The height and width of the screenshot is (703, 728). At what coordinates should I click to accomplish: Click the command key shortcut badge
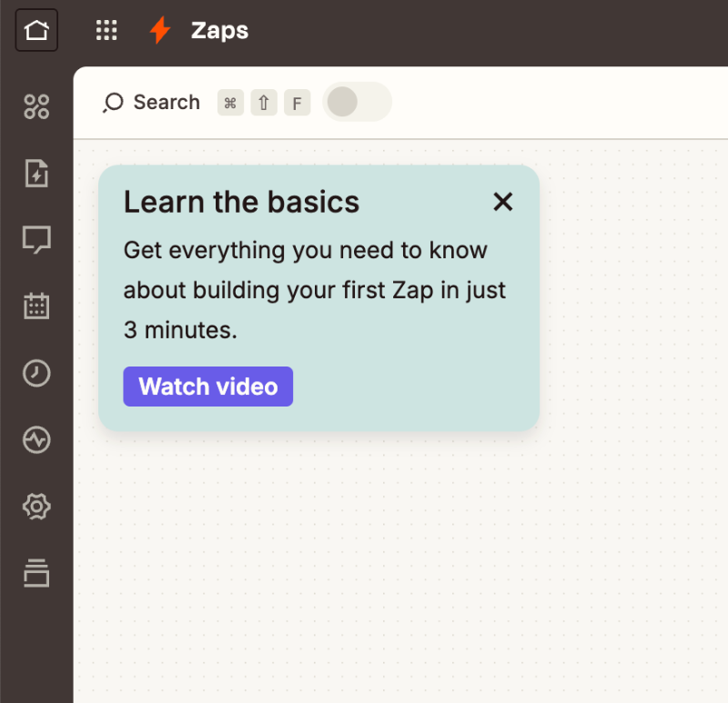(x=230, y=102)
